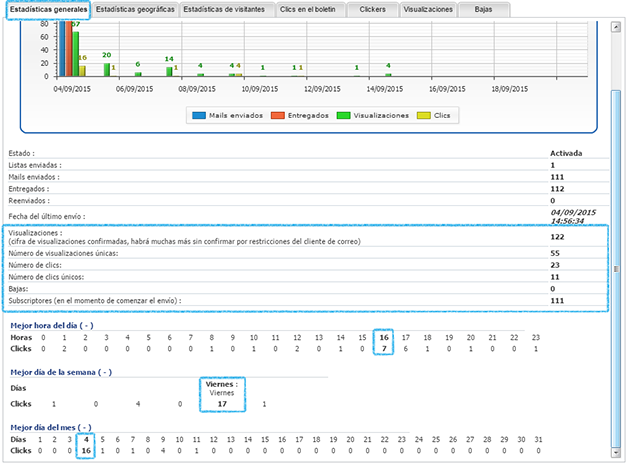The image size is (630, 467).
Task: Click the green bar labeled 14 in chart
Action: 169,72
